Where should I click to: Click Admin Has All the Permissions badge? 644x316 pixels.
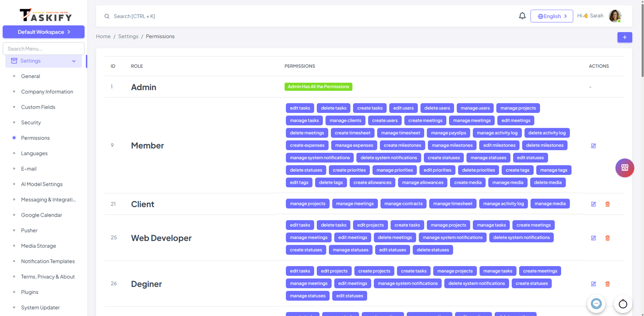click(318, 87)
